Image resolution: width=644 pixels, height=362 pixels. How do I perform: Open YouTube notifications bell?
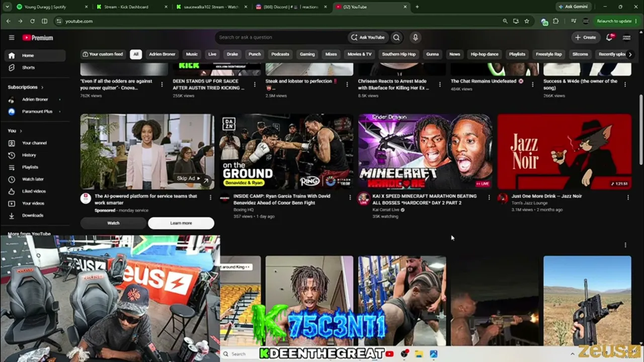click(610, 37)
